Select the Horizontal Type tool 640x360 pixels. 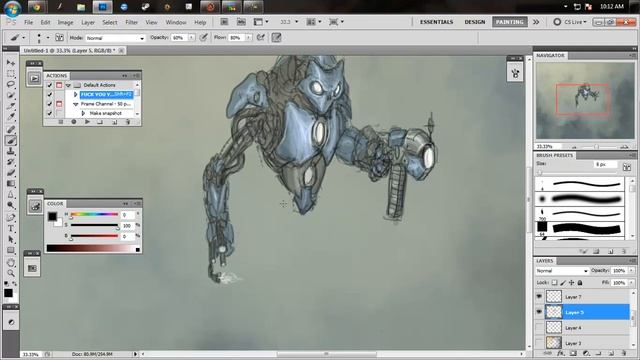tap(11, 229)
